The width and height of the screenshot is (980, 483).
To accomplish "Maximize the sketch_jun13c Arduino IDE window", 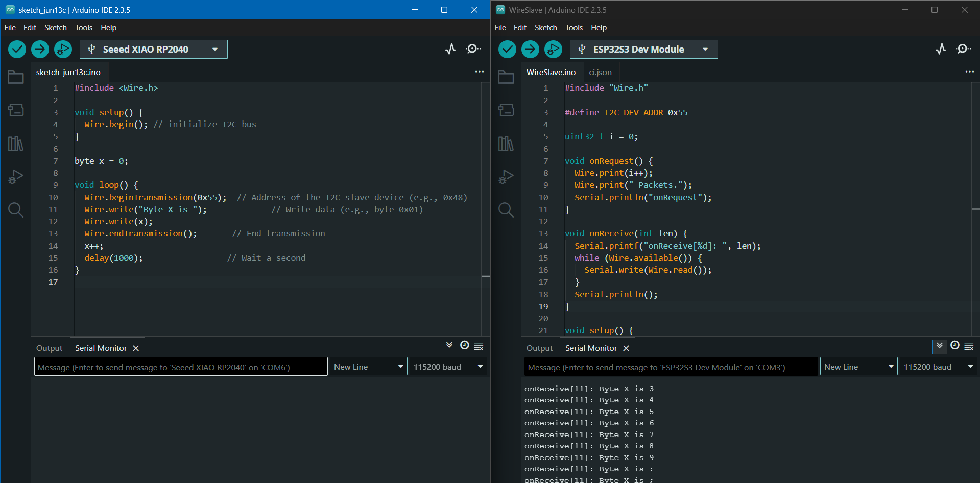I will click(444, 10).
